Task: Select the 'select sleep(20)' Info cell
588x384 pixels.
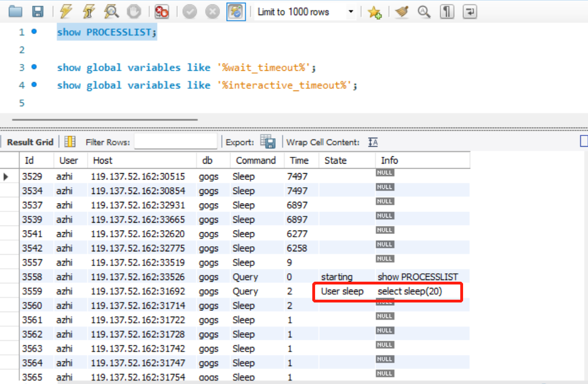Action: [422, 291]
